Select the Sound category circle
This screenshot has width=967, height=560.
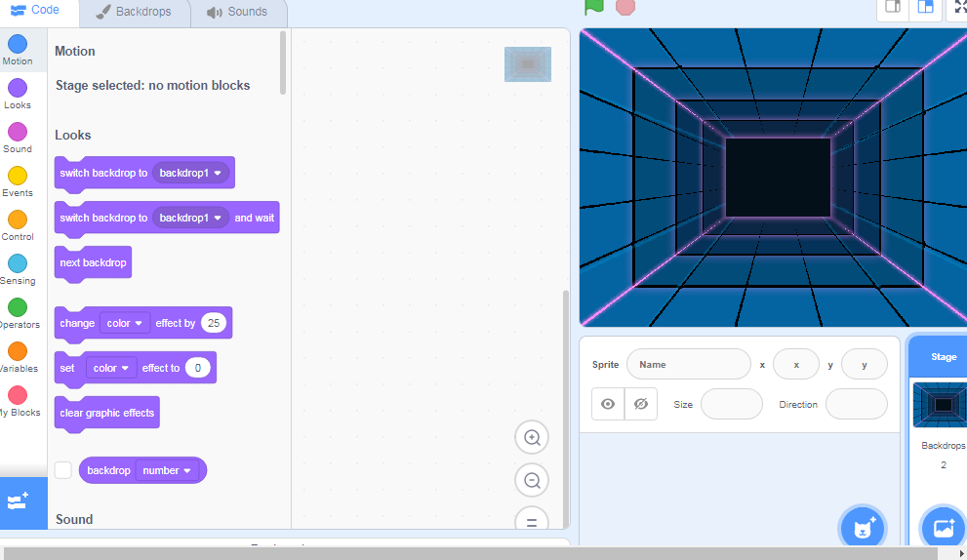pyautogui.click(x=18, y=132)
